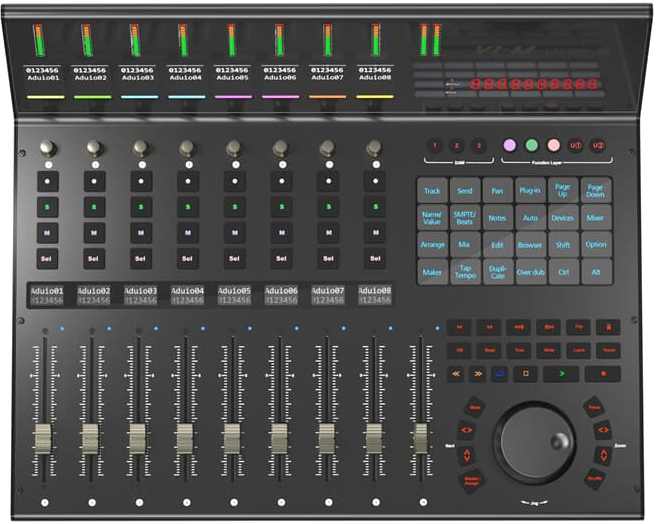
Task: Switch to the Mixer view button
Action: 595,217
